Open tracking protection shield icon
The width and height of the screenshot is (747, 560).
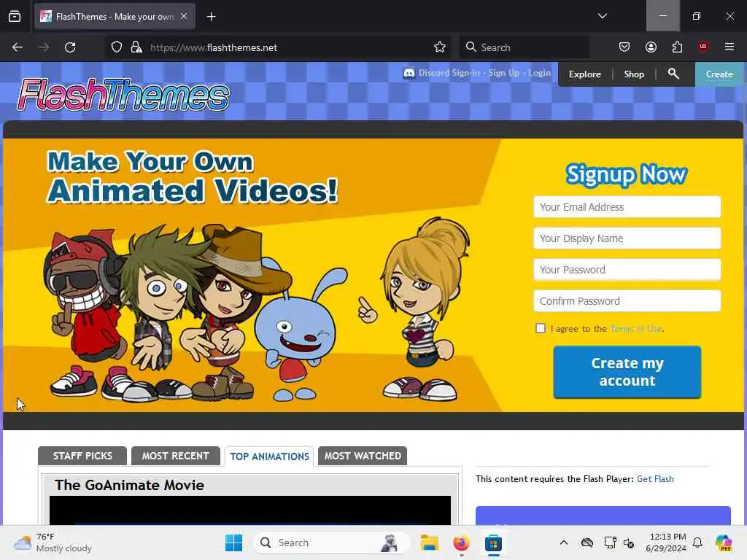click(117, 47)
